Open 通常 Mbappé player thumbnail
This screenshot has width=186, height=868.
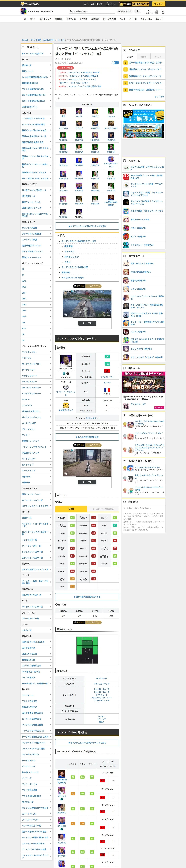coord(63,112)
